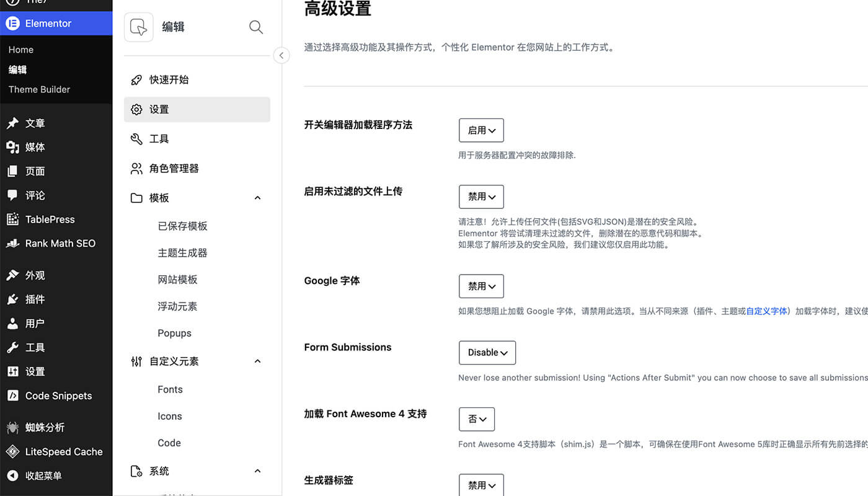Image resolution: width=868 pixels, height=496 pixels.
Task: Click the media icon beside 媒体
Action: point(12,147)
